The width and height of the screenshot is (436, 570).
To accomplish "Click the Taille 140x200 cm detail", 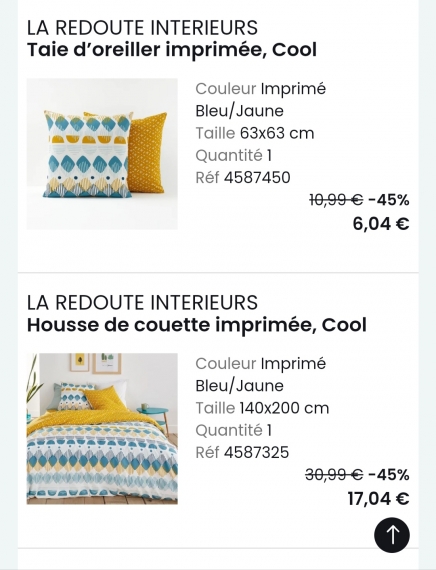I will (262, 408).
